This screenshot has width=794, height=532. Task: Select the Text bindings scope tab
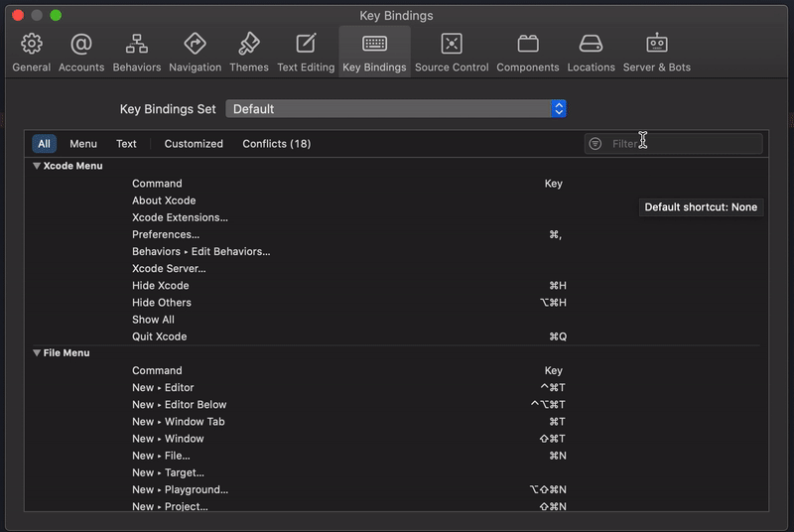coord(126,144)
